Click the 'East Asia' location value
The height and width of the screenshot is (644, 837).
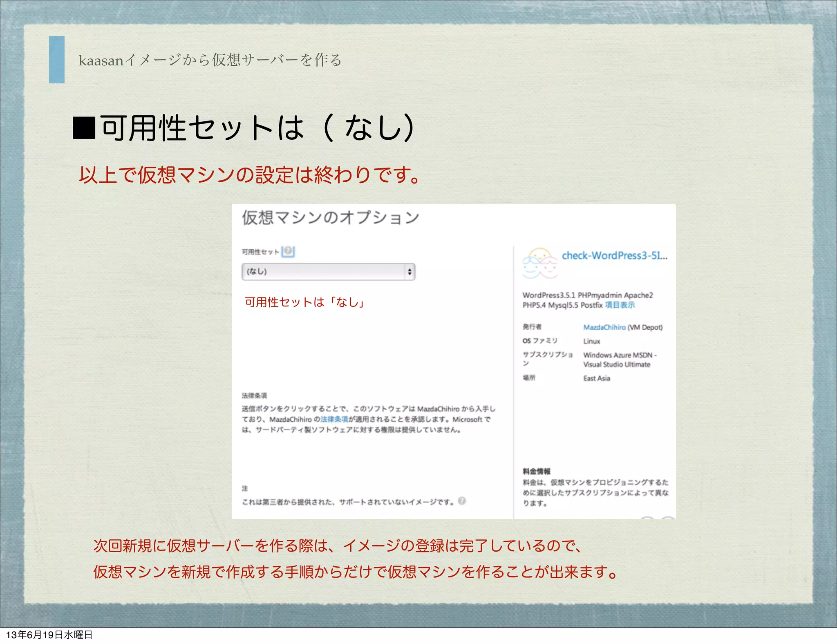click(596, 378)
